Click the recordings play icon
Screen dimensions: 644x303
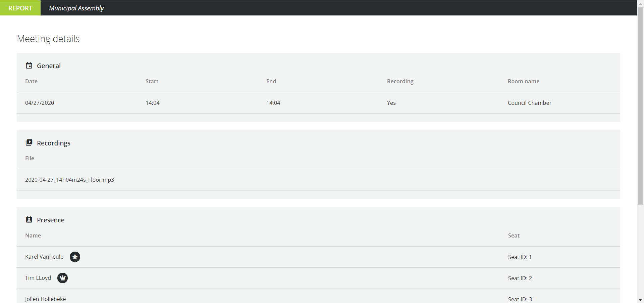tap(29, 142)
